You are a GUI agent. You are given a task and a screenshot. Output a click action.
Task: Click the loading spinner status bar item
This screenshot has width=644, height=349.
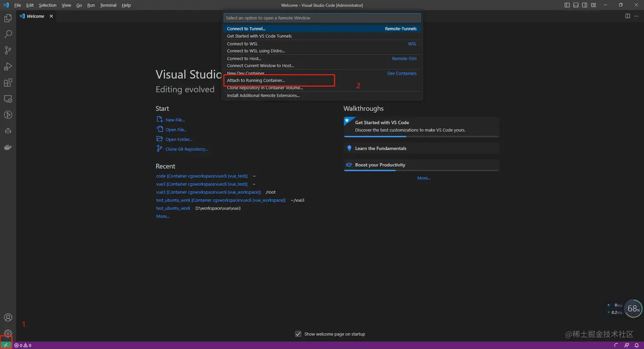pos(616,345)
